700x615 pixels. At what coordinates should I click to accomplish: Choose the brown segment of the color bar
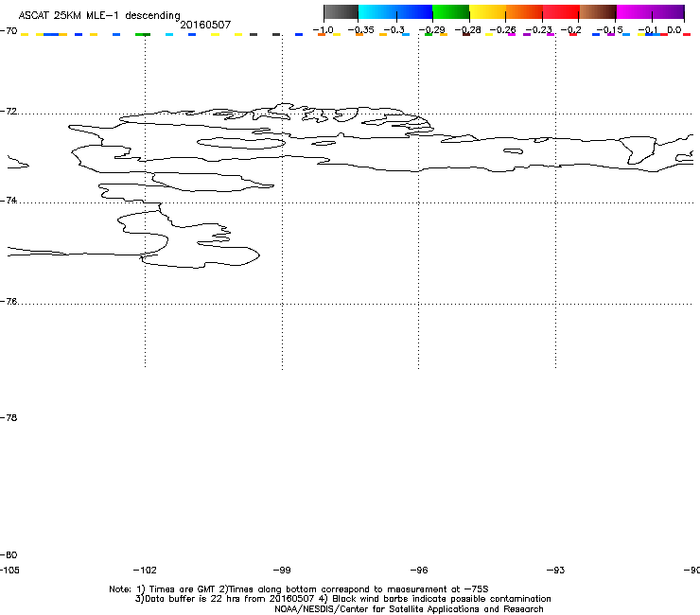click(598, 12)
